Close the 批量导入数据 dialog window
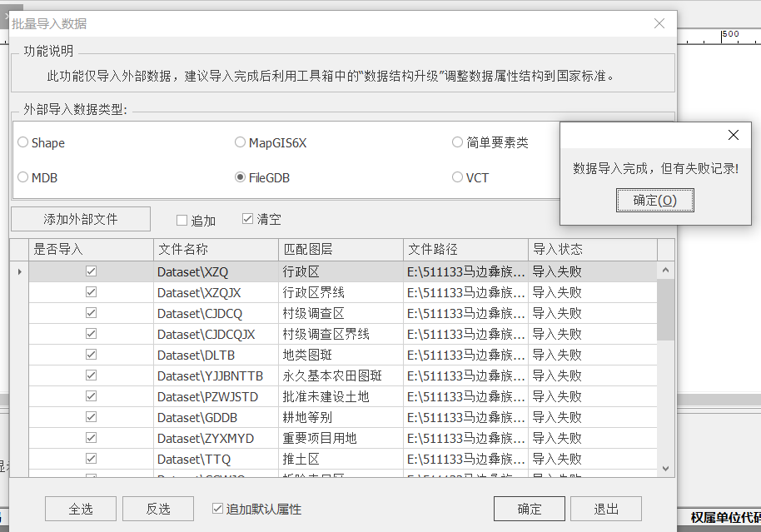761x532 pixels. pyautogui.click(x=659, y=24)
